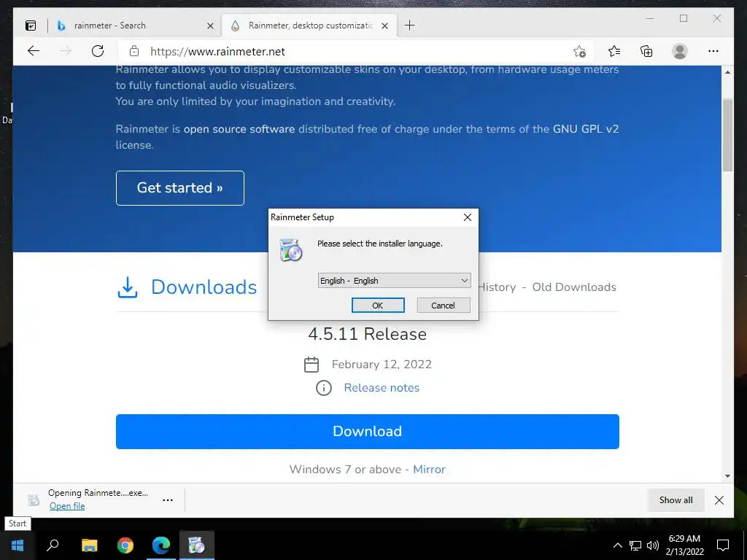Switch to the rainmeter - Search tab
This screenshot has width=747, height=560.
point(133,26)
